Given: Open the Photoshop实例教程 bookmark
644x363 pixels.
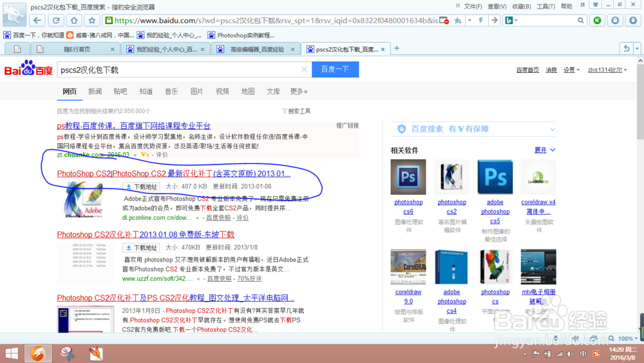Looking at the screenshot, I should 241,35.
